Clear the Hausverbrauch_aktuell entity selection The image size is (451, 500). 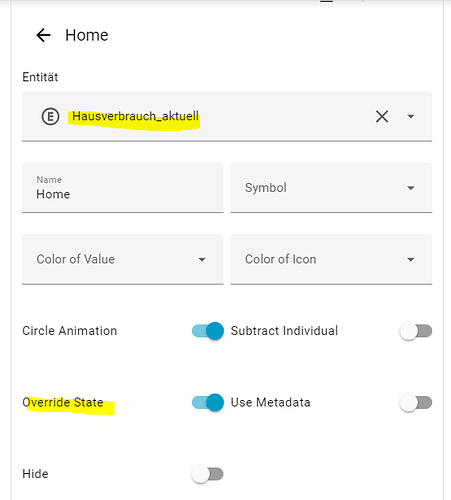coord(382,116)
